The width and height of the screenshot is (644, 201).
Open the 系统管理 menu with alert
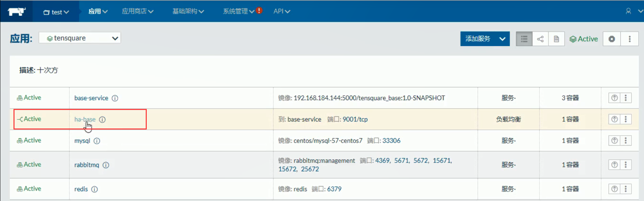coord(239,11)
